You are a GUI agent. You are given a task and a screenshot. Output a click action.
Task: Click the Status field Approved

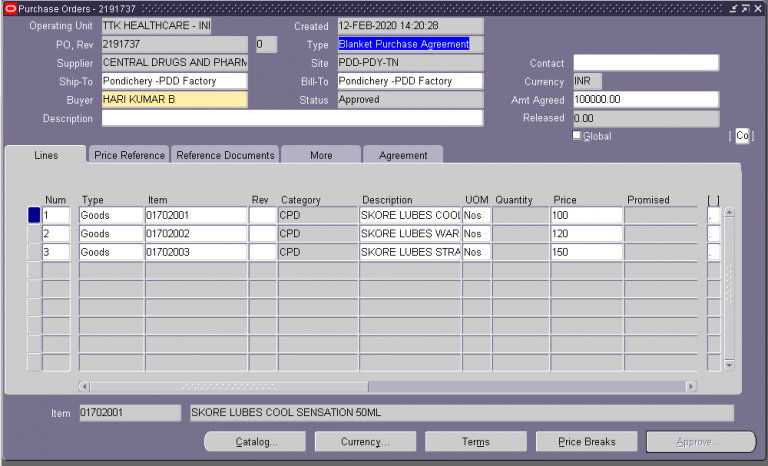coord(410,99)
